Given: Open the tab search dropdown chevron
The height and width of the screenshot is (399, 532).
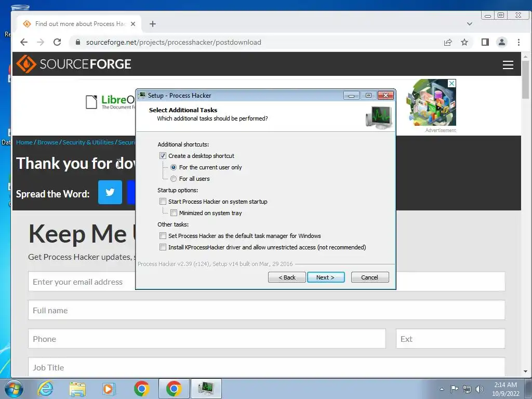Looking at the screenshot, I should 470,24.
